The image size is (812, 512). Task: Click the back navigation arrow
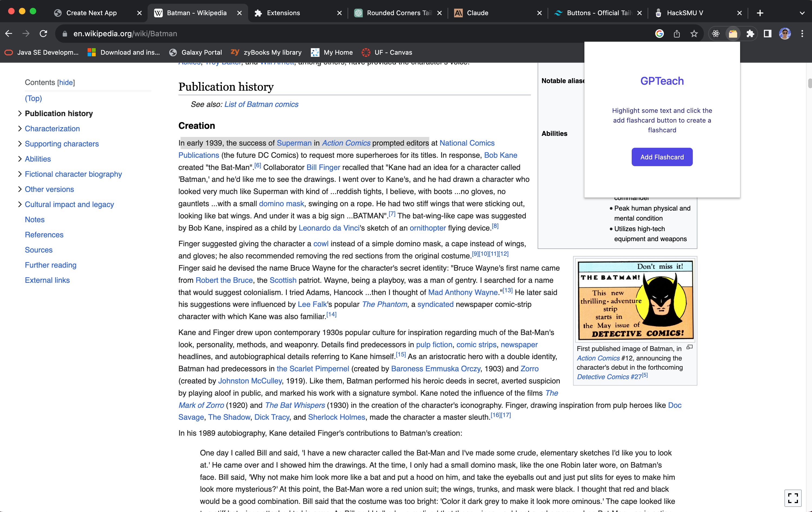(x=9, y=33)
